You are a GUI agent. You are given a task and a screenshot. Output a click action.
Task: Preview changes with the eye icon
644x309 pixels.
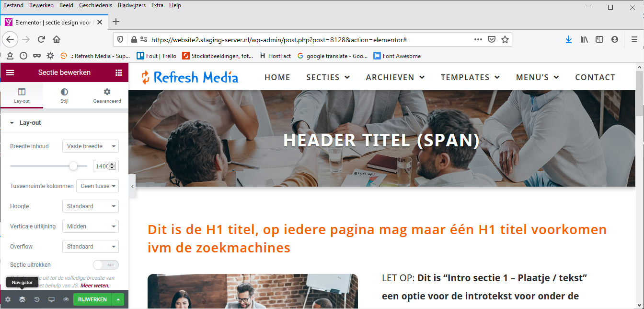coord(66,299)
